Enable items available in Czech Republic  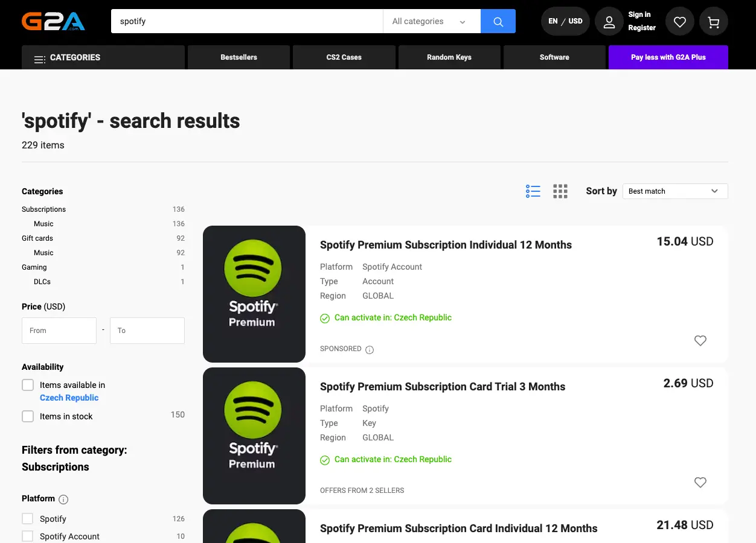point(28,385)
